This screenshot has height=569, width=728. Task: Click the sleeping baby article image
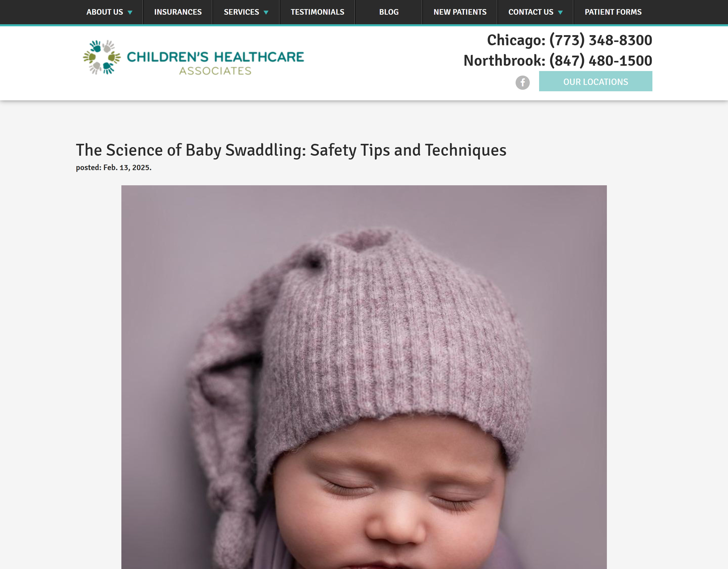pos(364,377)
